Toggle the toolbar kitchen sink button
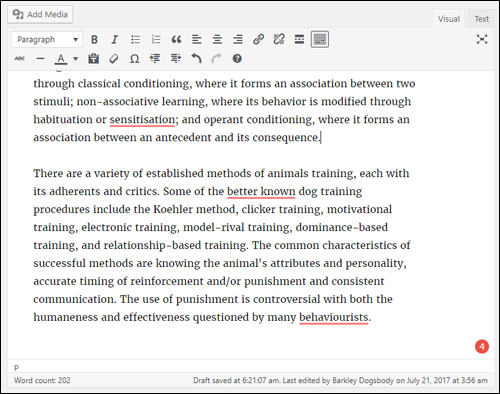The width and height of the screenshot is (500, 394). coord(320,40)
